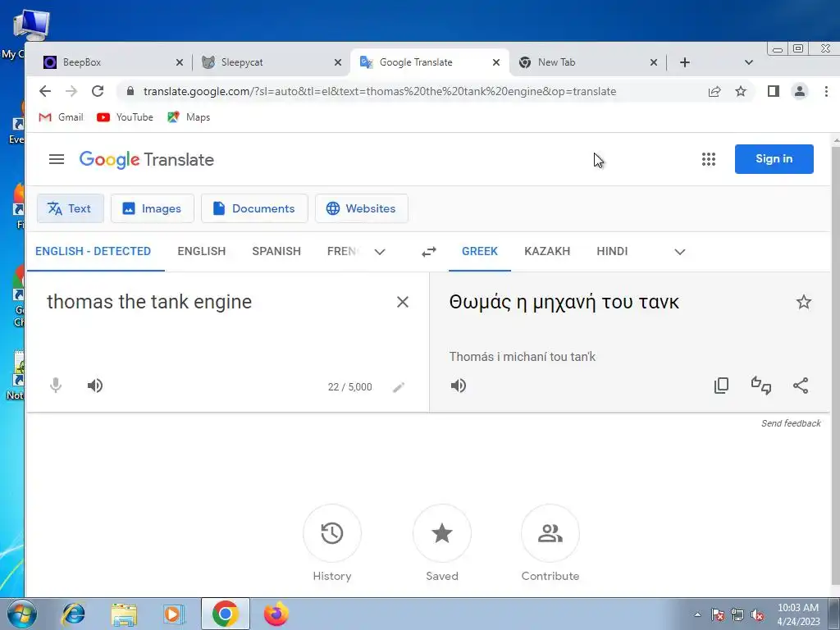The width and height of the screenshot is (840, 630).
Task: Switch to the Sleepycat tab
Action: [x=267, y=62]
